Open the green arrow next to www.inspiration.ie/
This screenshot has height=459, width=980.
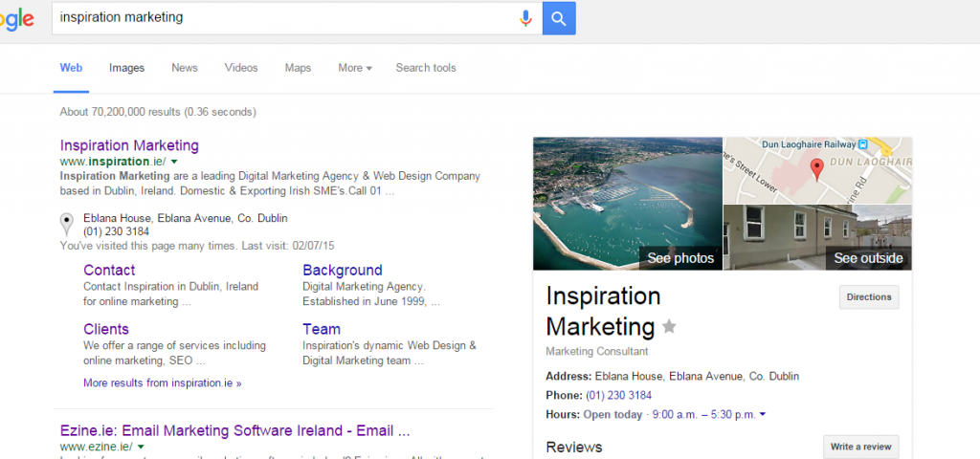tap(174, 162)
